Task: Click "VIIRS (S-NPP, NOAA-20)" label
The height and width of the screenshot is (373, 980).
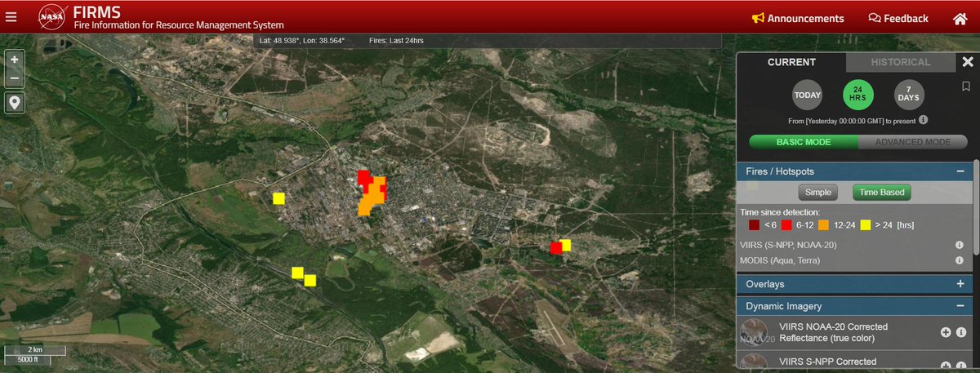Action: [x=787, y=245]
